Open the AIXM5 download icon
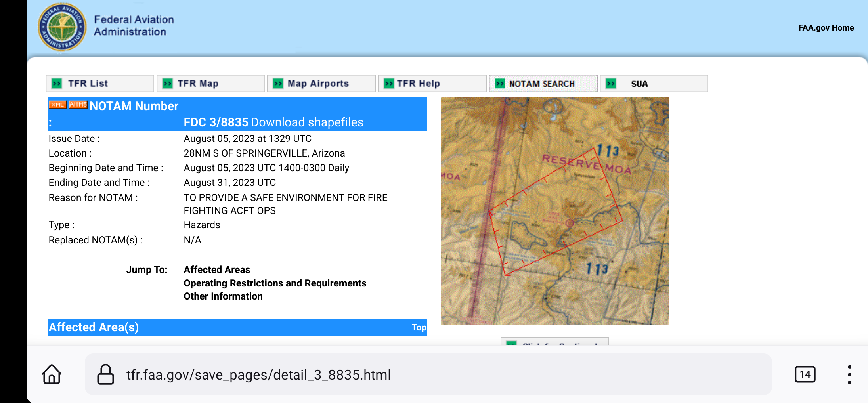 click(x=78, y=105)
